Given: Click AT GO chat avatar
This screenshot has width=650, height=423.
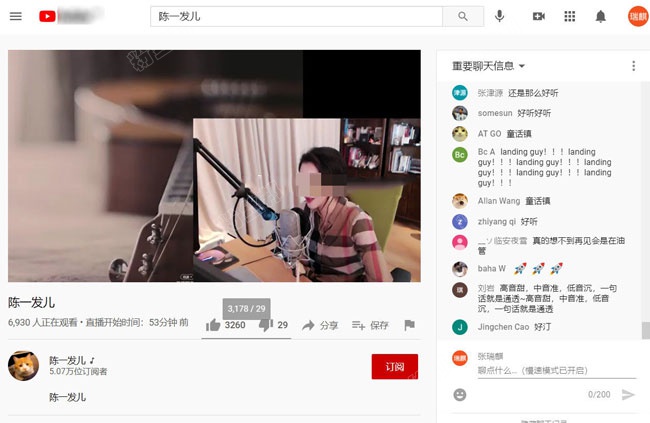Looking at the screenshot, I should (x=459, y=134).
